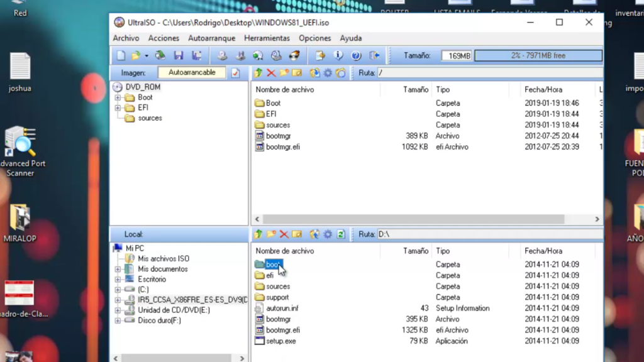644x362 pixels.
Task: Open image pane gear settings icon
Action: (328, 73)
